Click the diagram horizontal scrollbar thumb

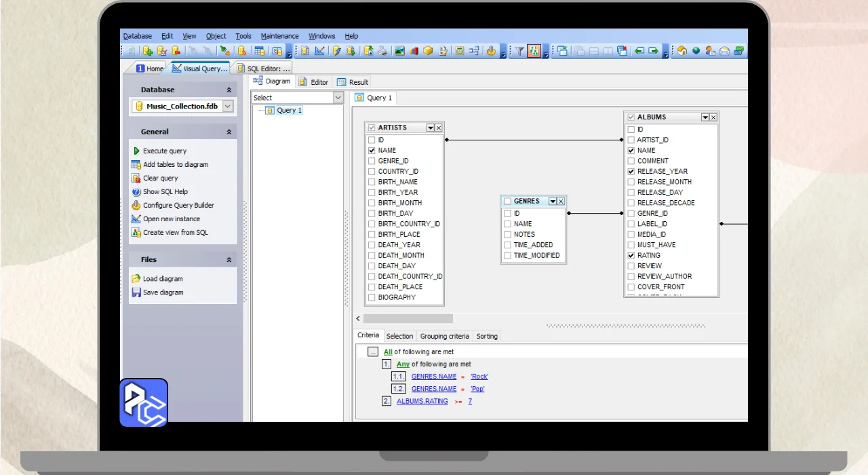click(408, 318)
